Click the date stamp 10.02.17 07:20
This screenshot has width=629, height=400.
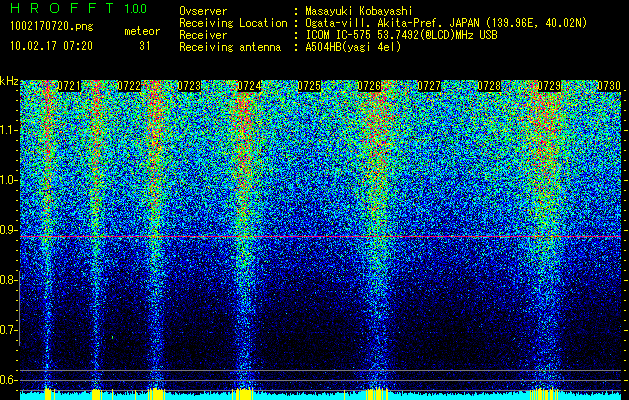point(51,46)
